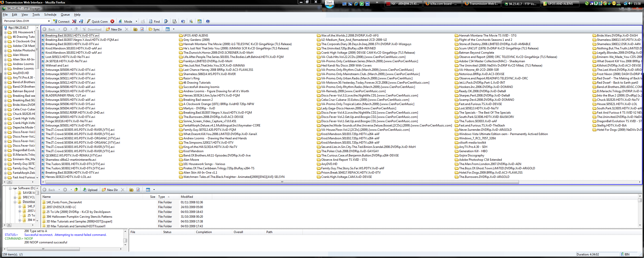This screenshot has width=644, height=258.
Task: Open the Queue menu
Action: click(65, 15)
